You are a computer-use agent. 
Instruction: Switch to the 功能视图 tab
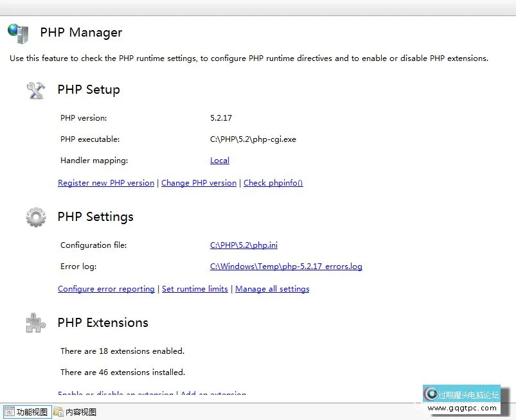pyautogui.click(x=26, y=412)
